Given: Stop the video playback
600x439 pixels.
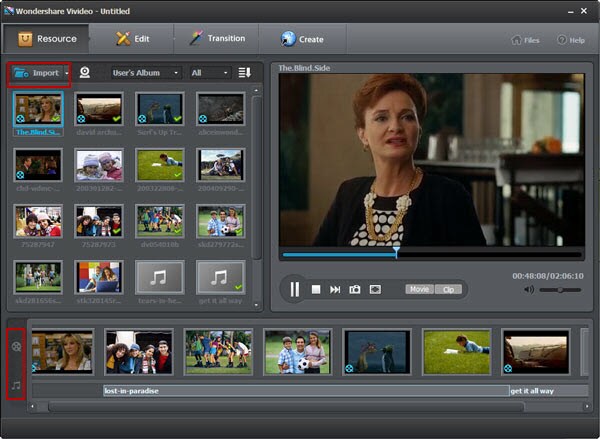Looking at the screenshot, I should pos(316,289).
